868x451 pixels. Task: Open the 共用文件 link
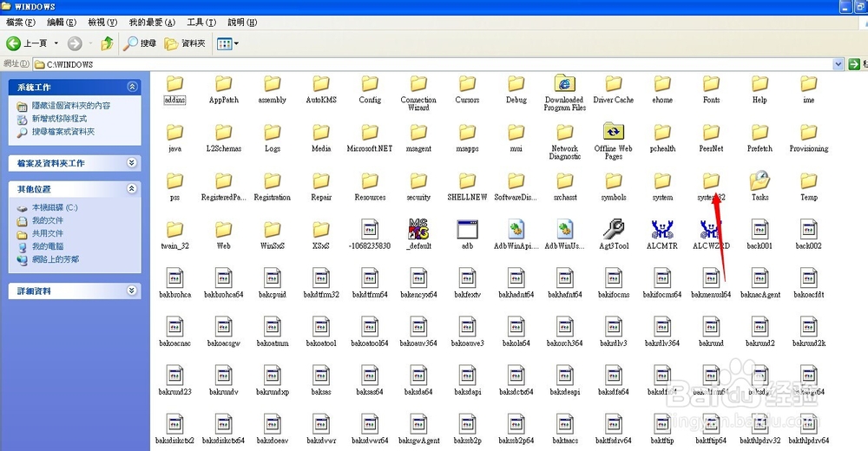coord(48,233)
